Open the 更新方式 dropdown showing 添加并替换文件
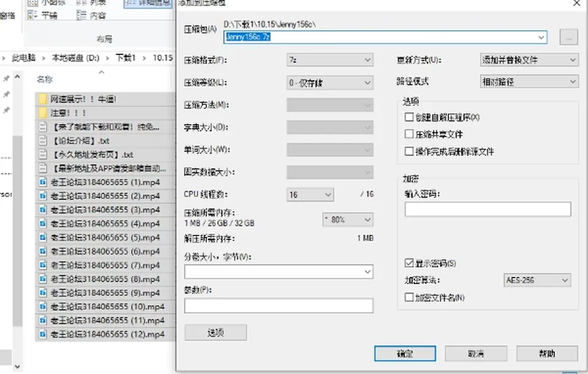 529,60
